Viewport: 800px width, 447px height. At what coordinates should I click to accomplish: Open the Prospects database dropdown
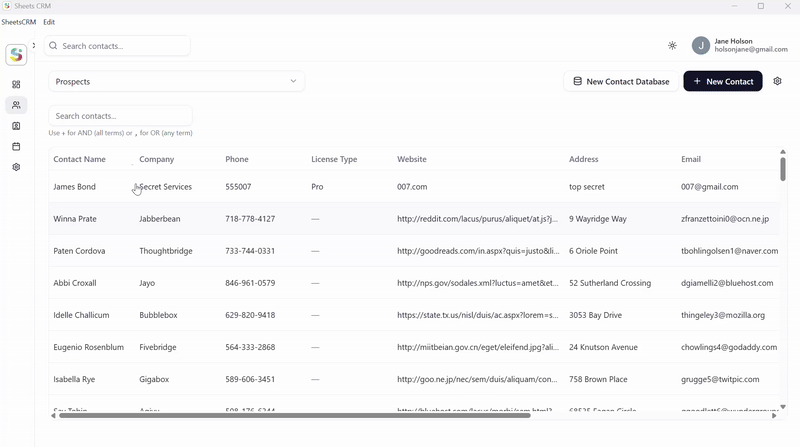click(x=177, y=81)
